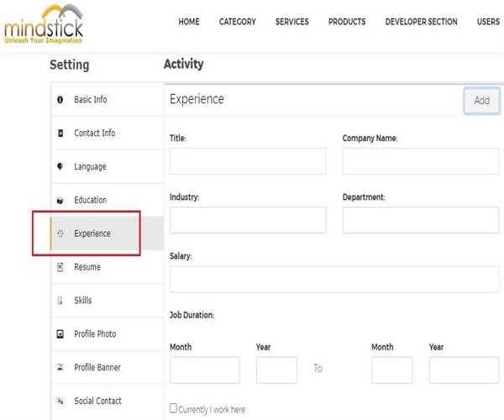Viewport: 504px width, 420px height.
Task: Click the Profile Photo icon
Action: [x=60, y=334]
